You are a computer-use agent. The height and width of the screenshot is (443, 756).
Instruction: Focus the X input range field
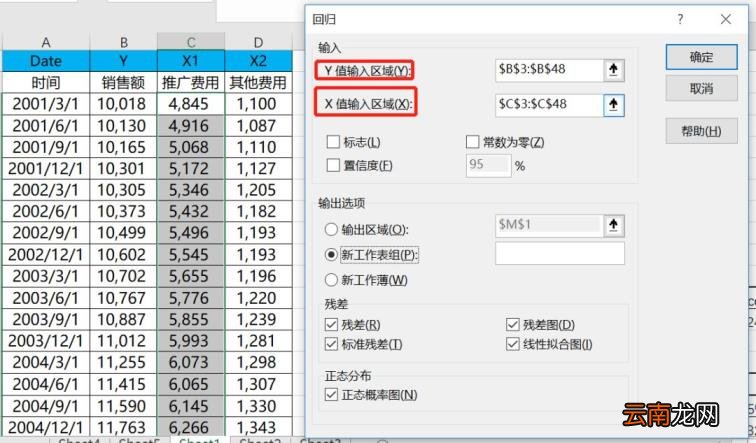549,105
